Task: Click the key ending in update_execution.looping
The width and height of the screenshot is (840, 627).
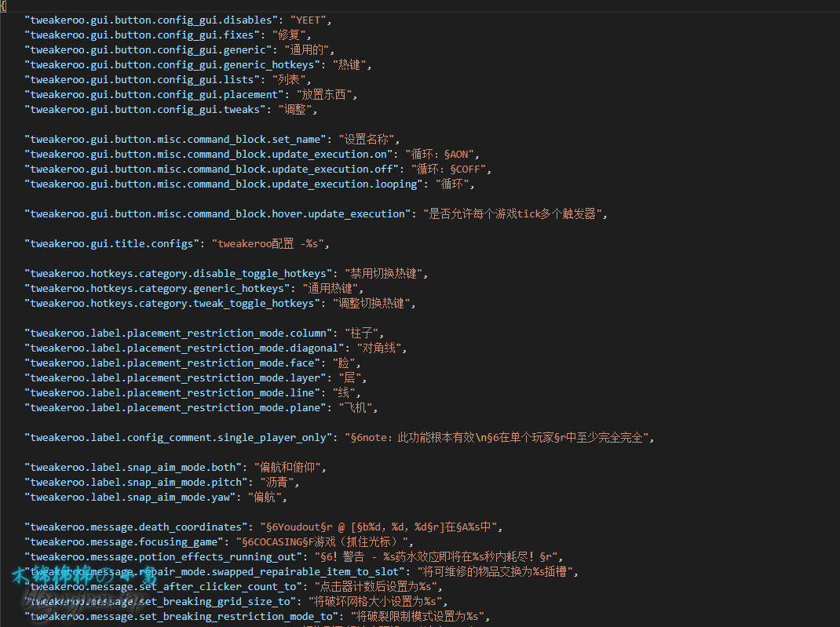Action: (x=224, y=184)
